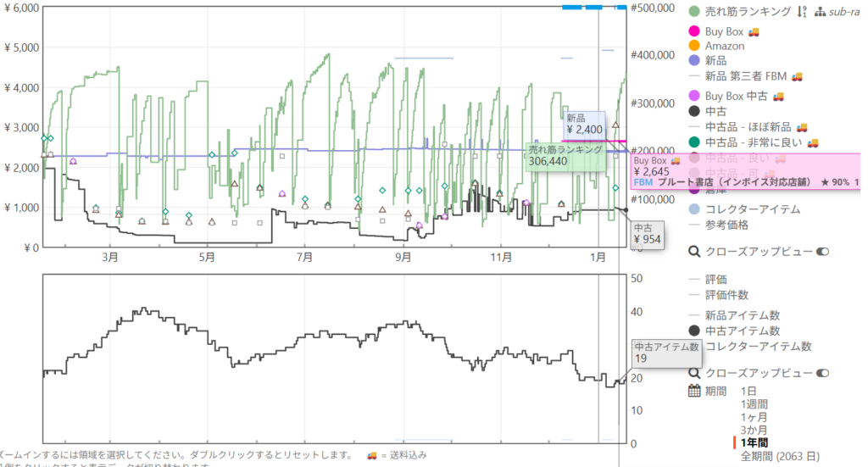Screen dimensions: 868x467
Task: Click the black circle icon for 中古アイテム数
Action: [x=694, y=331]
